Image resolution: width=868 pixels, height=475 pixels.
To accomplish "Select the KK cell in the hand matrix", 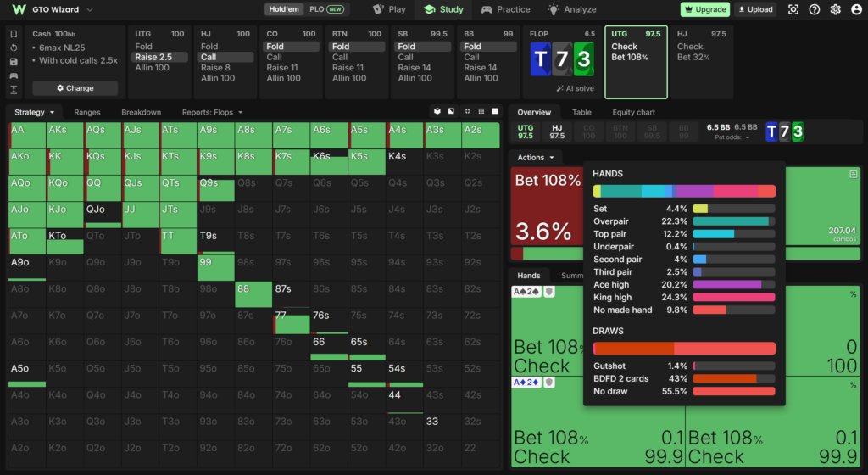I will [x=65, y=162].
